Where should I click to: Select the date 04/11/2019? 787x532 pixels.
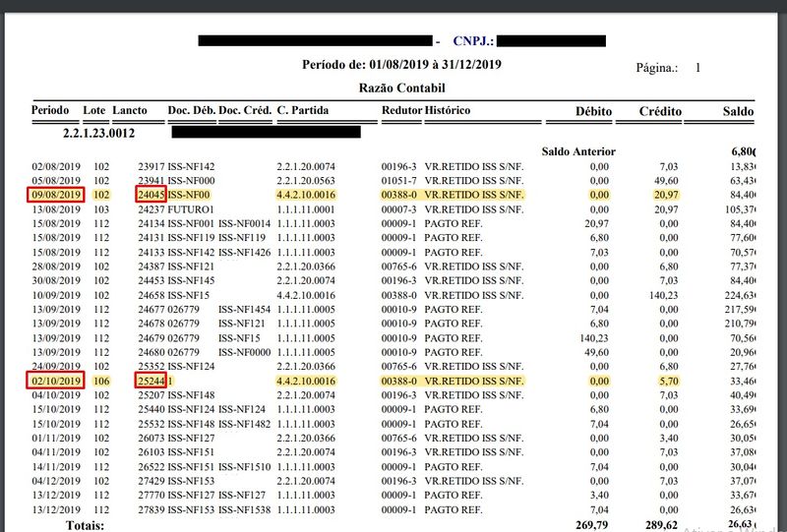tap(56, 452)
